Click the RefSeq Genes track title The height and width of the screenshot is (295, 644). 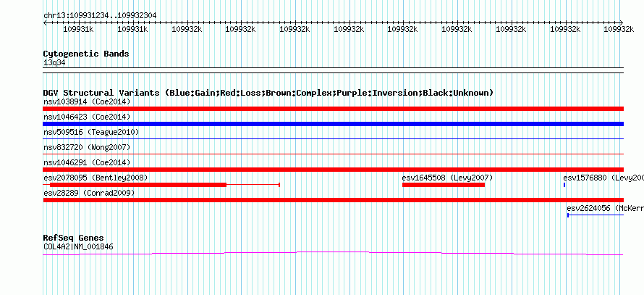pos(73,238)
